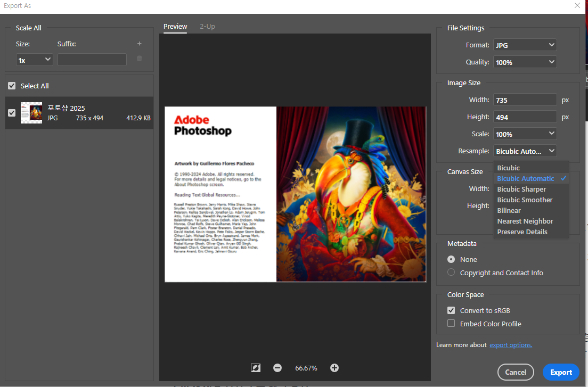Zoom out the preview with minus icon
Screen dimensions: 588x387
[x=277, y=368]
